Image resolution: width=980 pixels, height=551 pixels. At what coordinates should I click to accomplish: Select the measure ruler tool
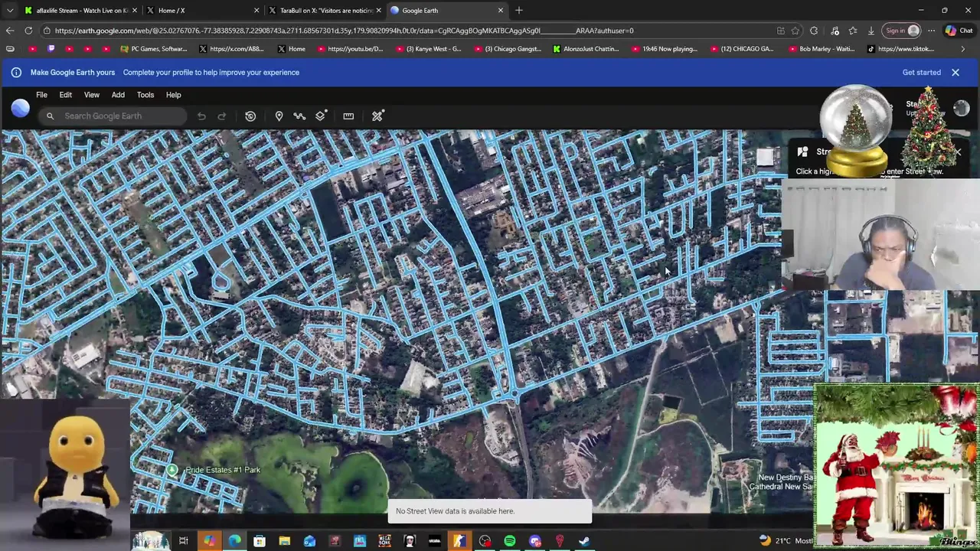tap(348, 116)
